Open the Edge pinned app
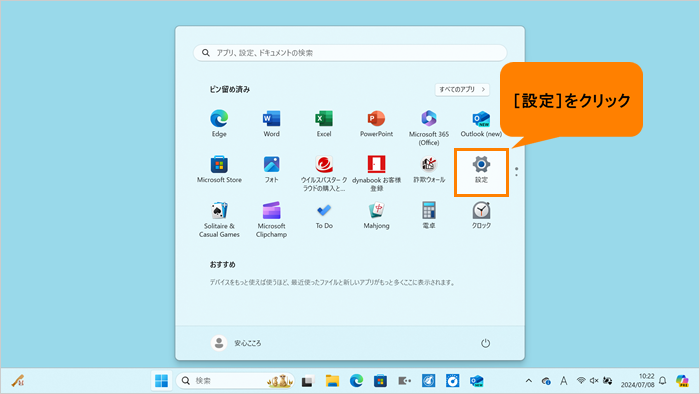Screen dimensions: 700x394 pos(219,124)
